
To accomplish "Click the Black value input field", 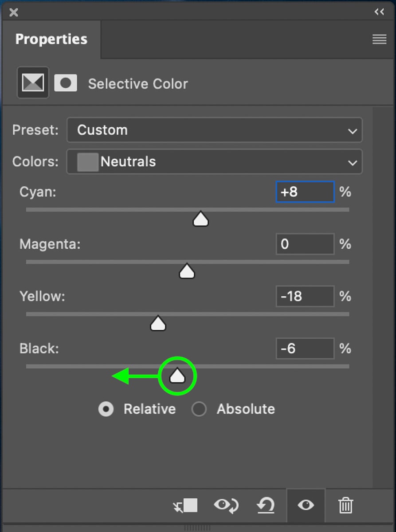I will pyautogui.click(x=305, y=348).
